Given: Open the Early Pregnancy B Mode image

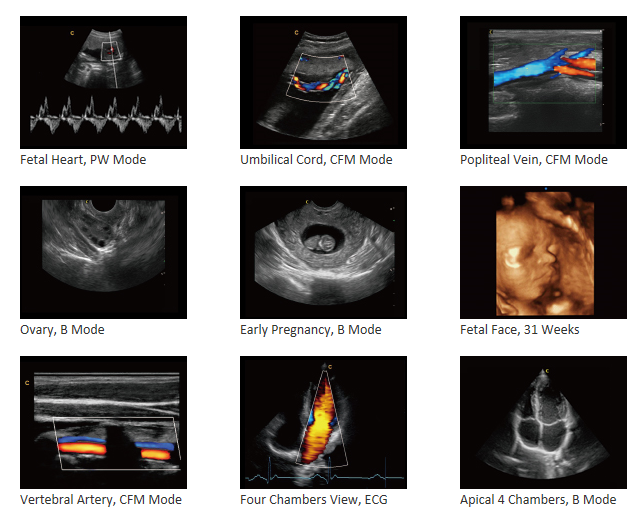Looking at the screenshot, I should click(x=323, y=252).
